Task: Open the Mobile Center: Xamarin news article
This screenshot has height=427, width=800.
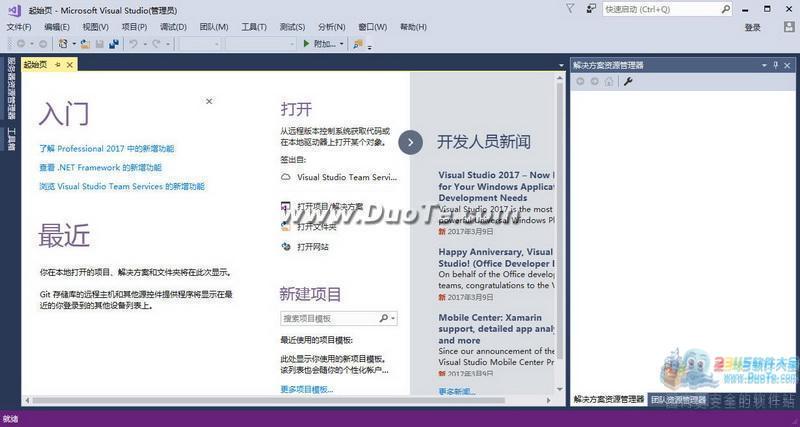Action: click(496, 329)
